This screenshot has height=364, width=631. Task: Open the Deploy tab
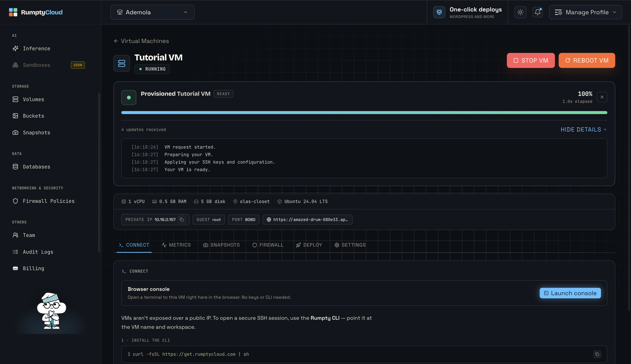[309, 245]
